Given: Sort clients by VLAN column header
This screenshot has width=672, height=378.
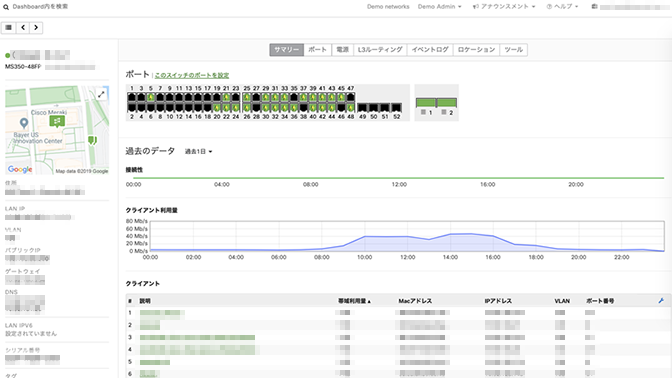Looking at the screenshot, I should (562, 301).
